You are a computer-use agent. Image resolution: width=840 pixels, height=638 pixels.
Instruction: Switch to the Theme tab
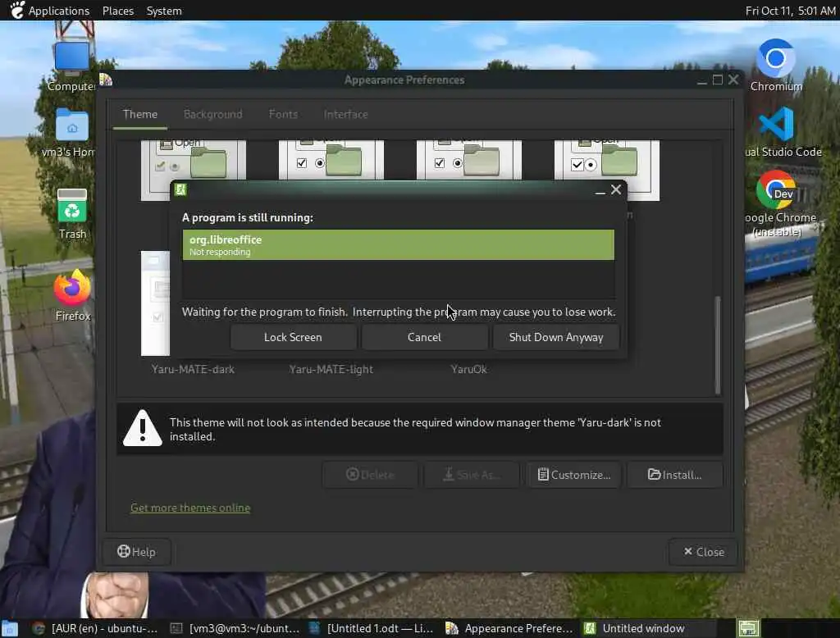pyautogui.click(x=139, y=114)
